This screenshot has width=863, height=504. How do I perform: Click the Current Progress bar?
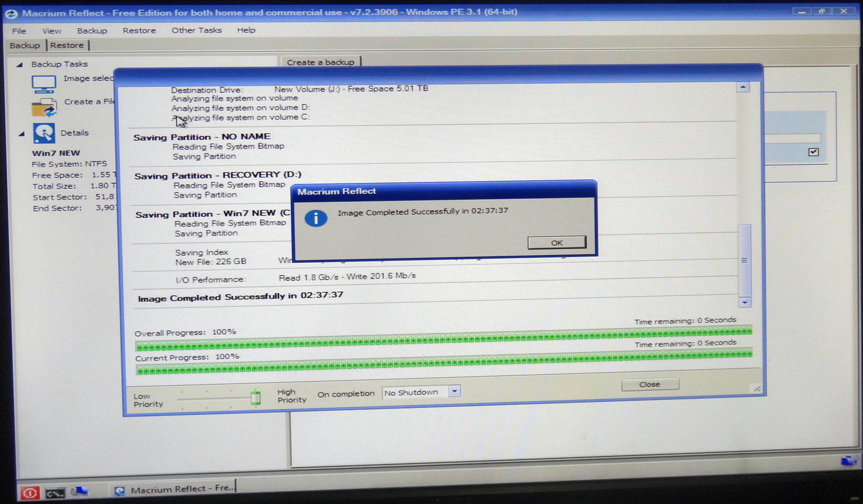444,362
